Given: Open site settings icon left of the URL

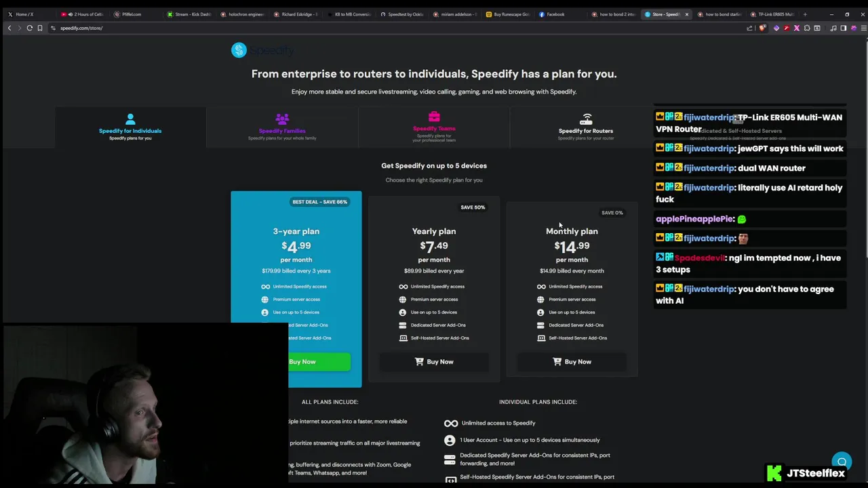Looking at the screenshot, I should coord(53,28).
